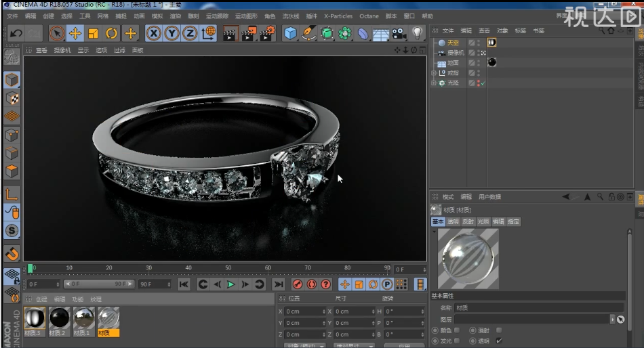Image resolution: width=644 pixels, height=348 pixels.
Task: Open the floor environment objects icon
Action: coord(381,34)
